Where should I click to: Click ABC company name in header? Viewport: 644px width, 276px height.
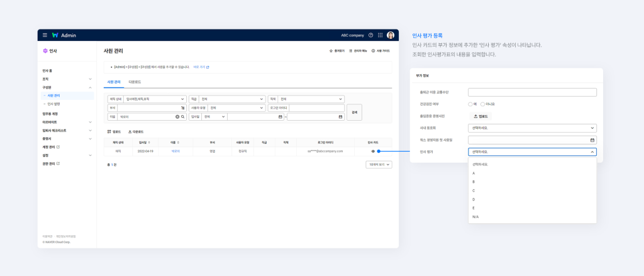coord(352,35)
